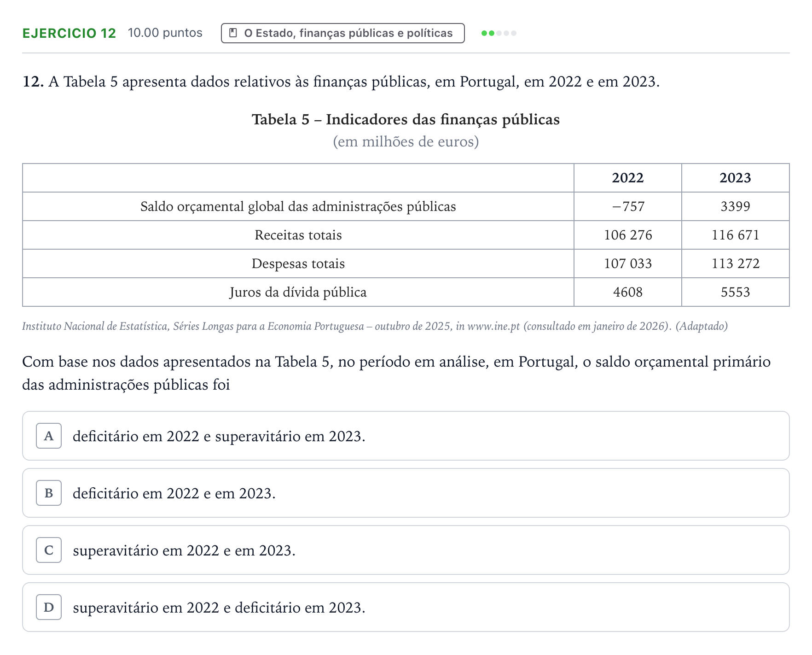812x655 pixels.
Task: Click the table title 'Tabela 5 – Indicadores das finanças públicas'
Action: click(406, 119)
